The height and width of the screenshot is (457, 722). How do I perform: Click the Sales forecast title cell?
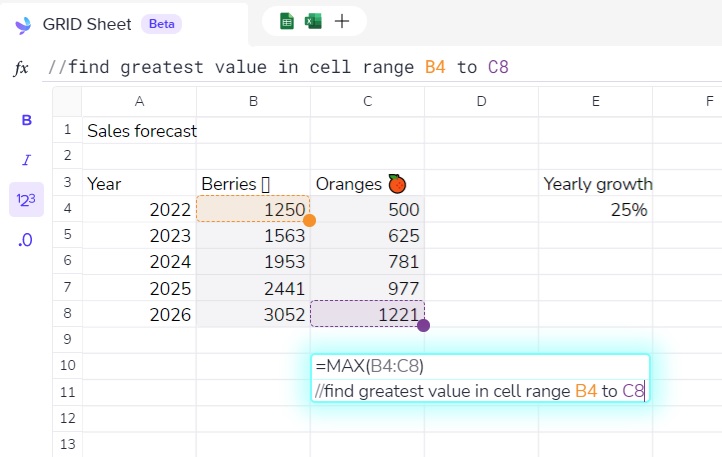click(x=141, y=131)
